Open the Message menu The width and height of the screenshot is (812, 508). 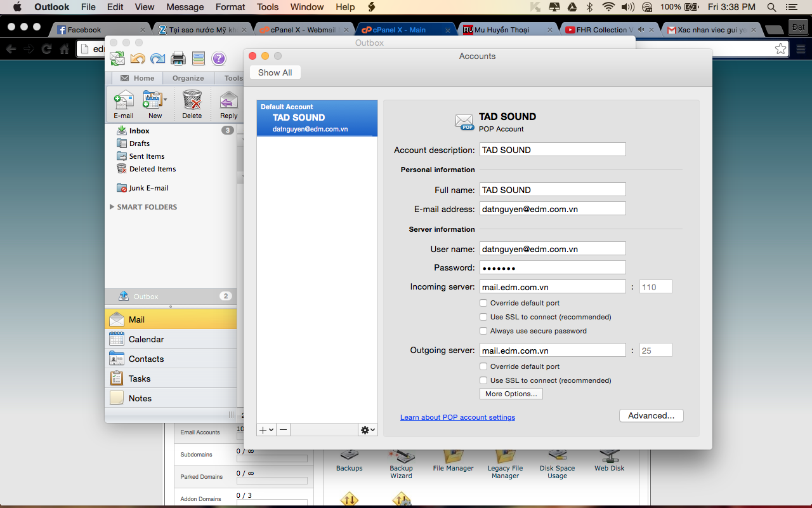(185, 7)
